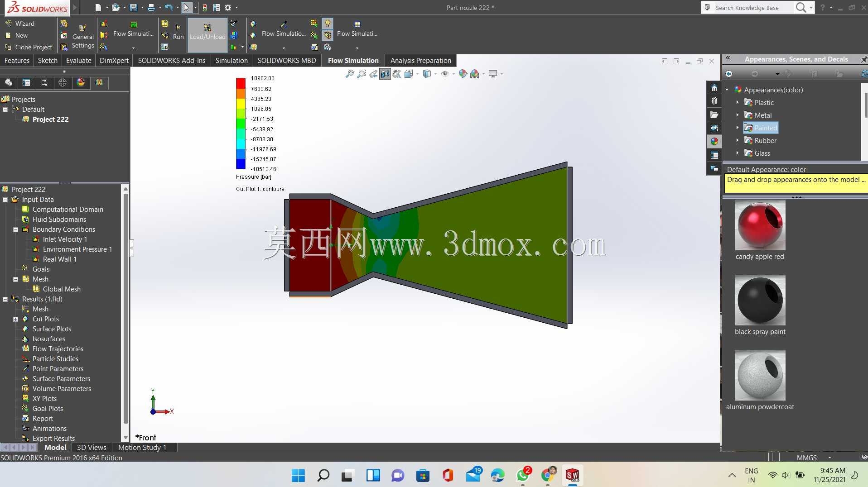The image size is (868, 487).
Task: Click the Print icon in the top toolbar
Action: (x=151, y=7)
